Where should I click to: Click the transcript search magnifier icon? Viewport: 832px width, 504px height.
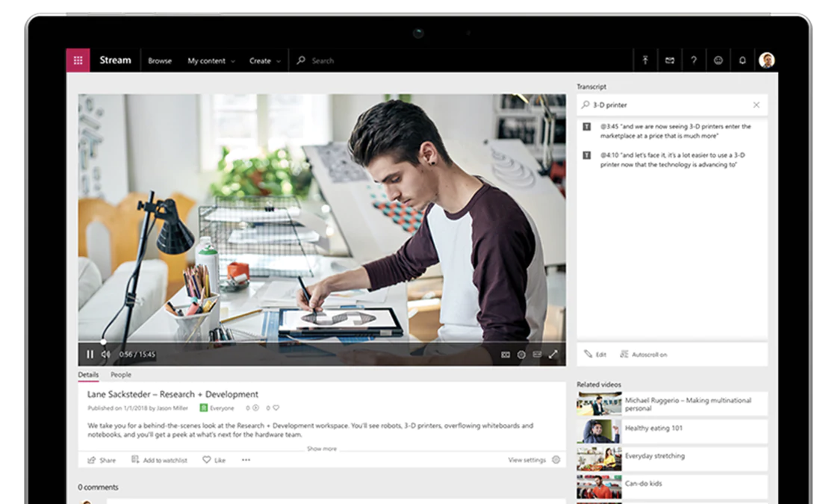pyautogui.click(x=586, y=105)
